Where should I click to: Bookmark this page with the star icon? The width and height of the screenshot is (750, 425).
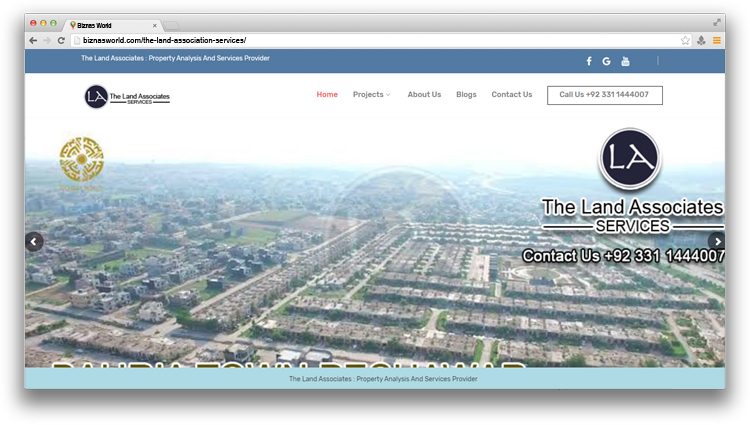tap(685, 40)
